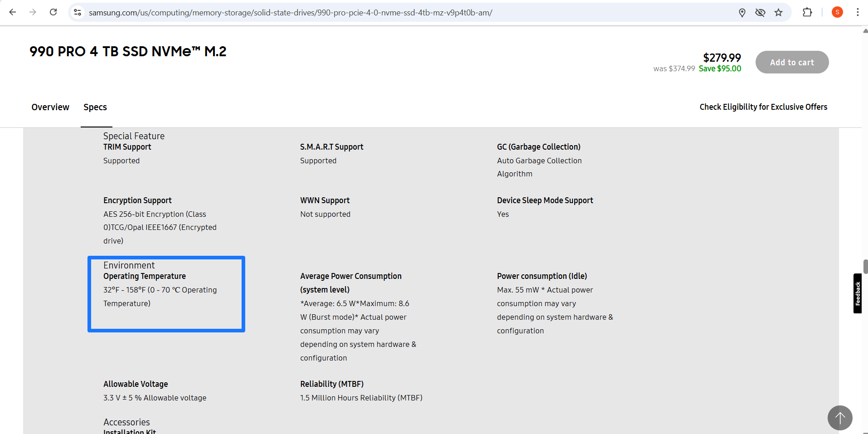The image size is (868, 434).
Task: Click the 'Save $95.00' discount text
Action: coord(720,68)
